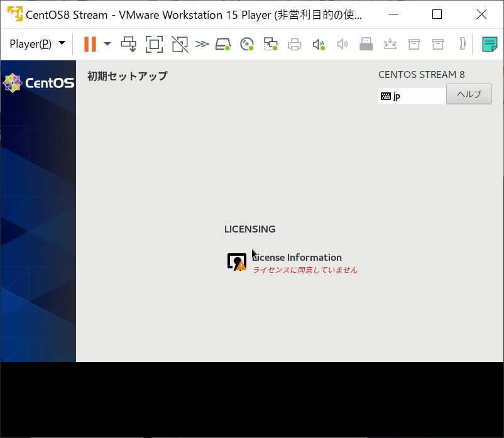Click the jp keyboard layout indicator
This screenshot has width=504, height=438.
click(x=412, y=96)
